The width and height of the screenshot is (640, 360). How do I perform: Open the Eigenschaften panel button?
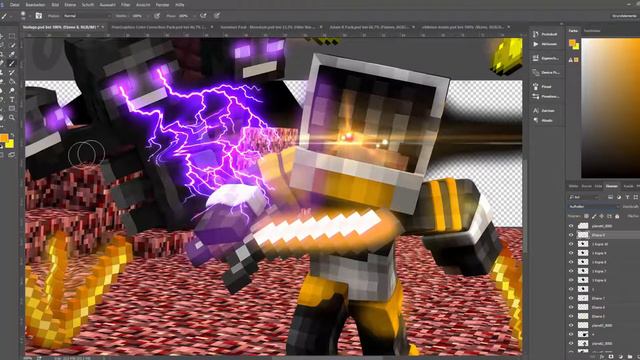(545, 59)
